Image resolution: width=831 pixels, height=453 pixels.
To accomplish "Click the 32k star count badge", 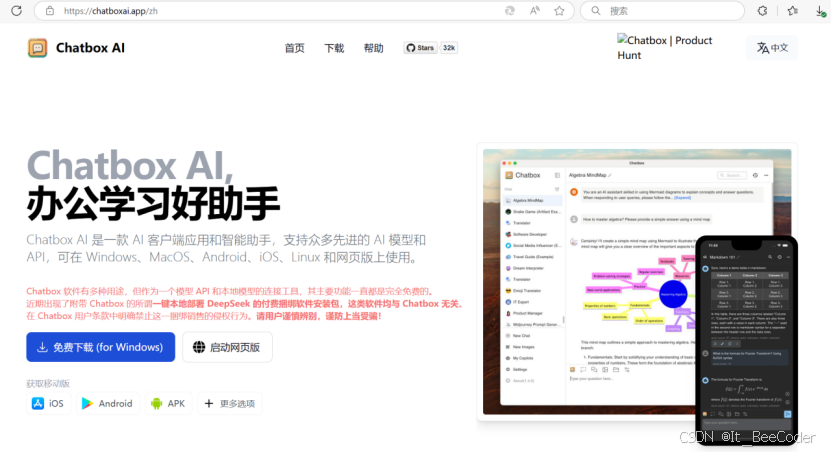I will 449,48.
